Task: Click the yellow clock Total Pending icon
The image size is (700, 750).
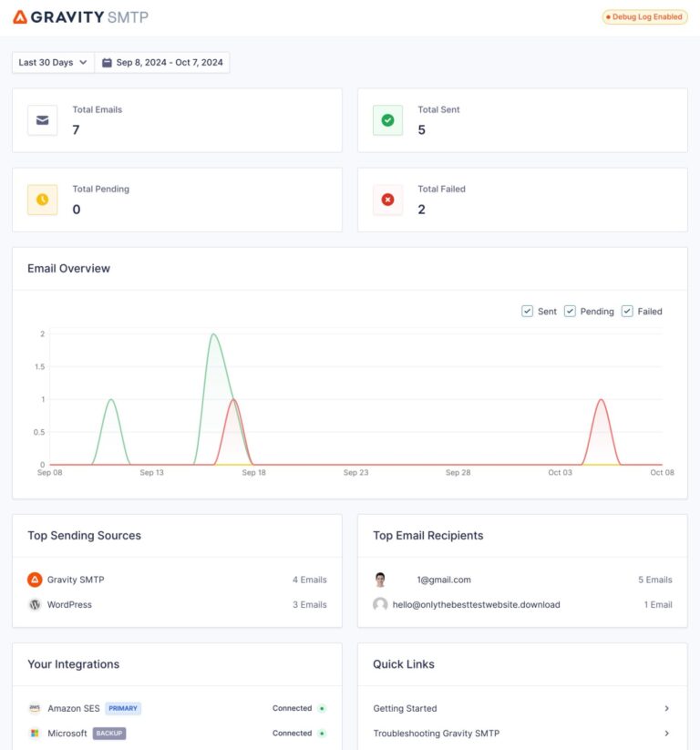Action: 42,200
